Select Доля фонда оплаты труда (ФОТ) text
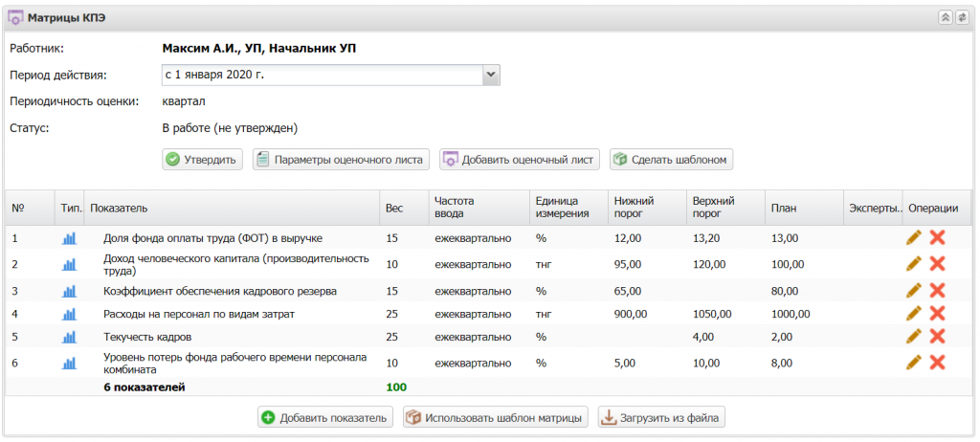 [x=213, y=238]
